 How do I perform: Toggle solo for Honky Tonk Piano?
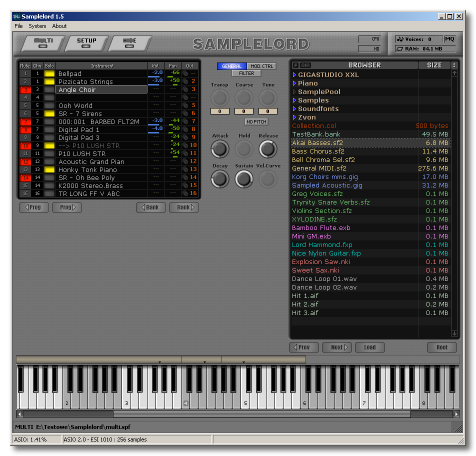coord(49,169)
